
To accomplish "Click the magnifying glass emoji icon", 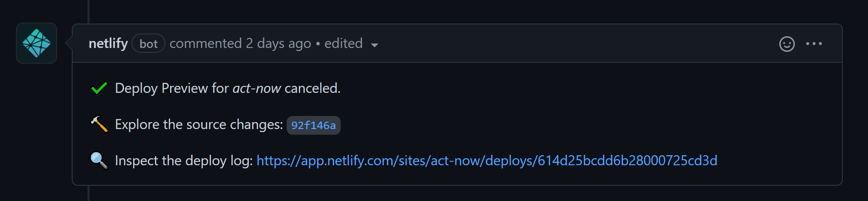I will [x=99, y=160].
